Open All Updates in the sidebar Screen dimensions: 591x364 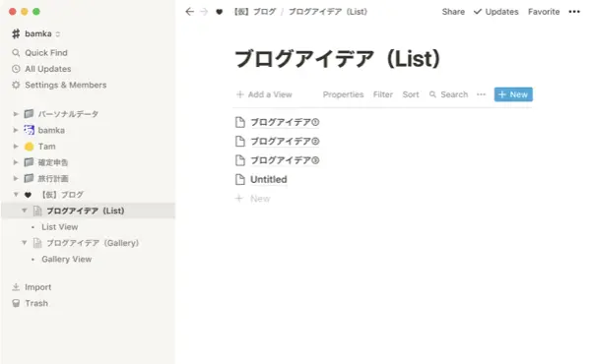48,69
